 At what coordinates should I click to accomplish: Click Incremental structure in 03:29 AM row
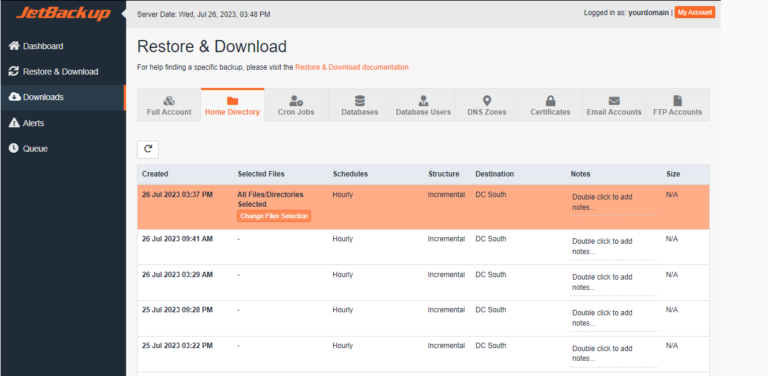click(x=446, y=275)
